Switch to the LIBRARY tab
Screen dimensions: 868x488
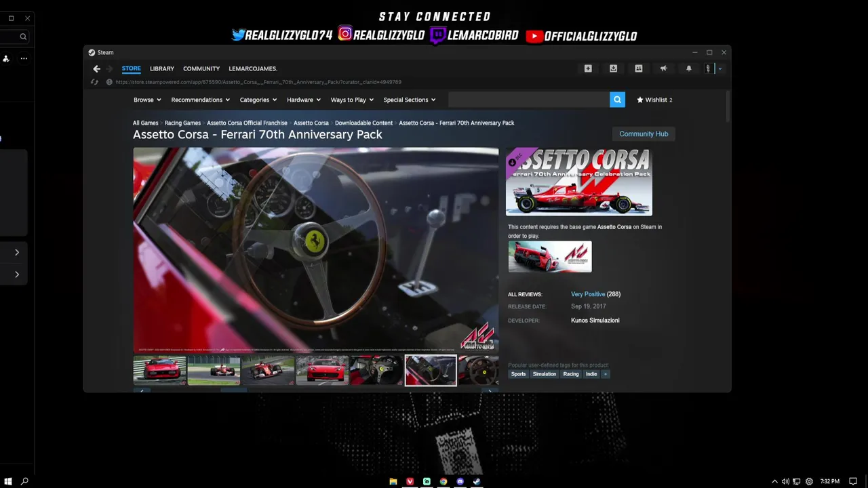point(162,68)
